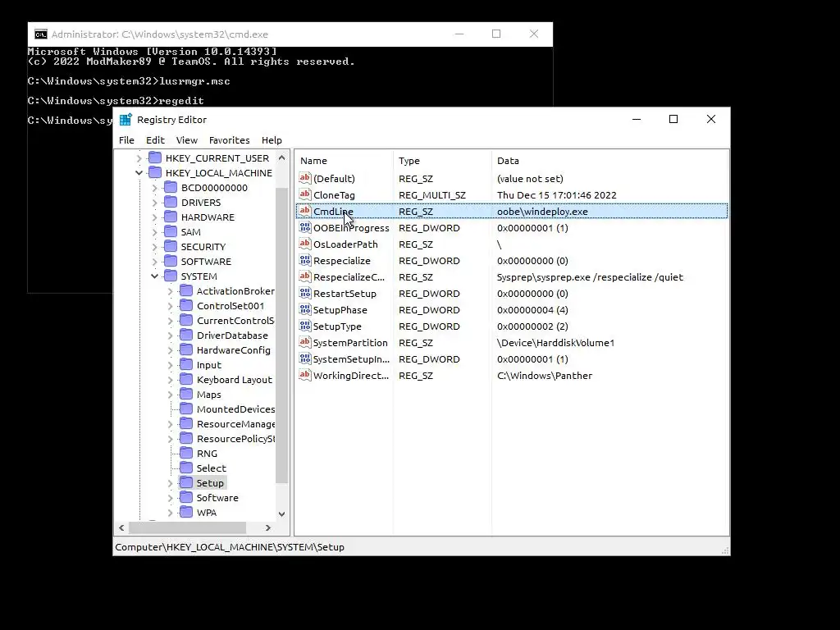Click the SYSTEM folder icon
The height and width of the screenshot is (630, 840).
pyautogui.click(x=171, y=276)
